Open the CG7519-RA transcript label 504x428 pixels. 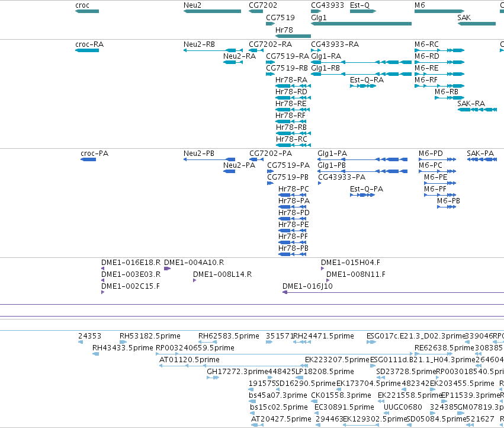click(287, 56)
